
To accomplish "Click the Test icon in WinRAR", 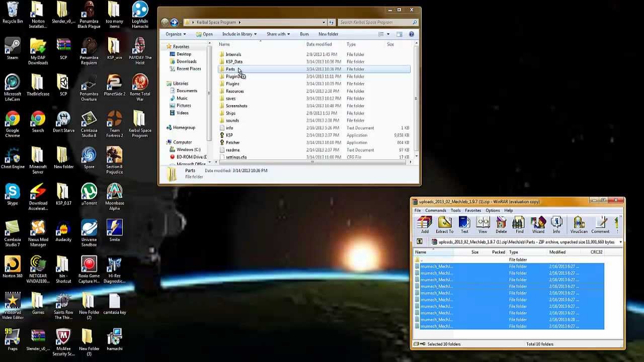I will pyautogui.click(x=464, y=225).
